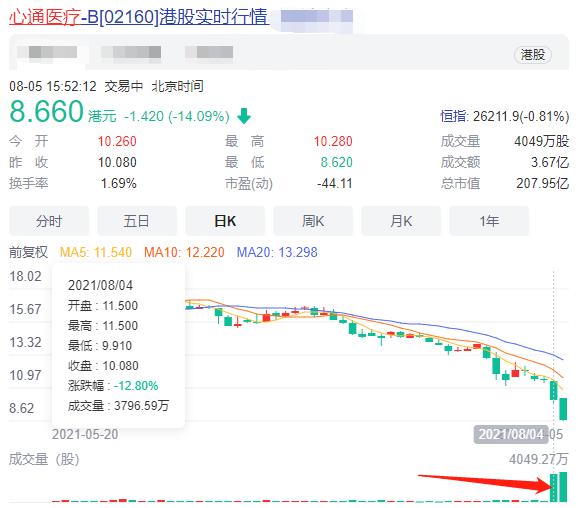Click the 2021-05-20 start date axis label

(85, 434)
